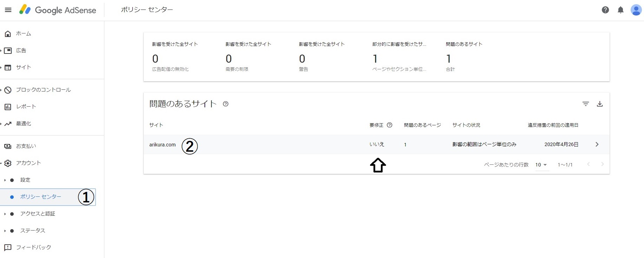Open the notifications bell
The width and height of the screenshot is (644, 258).
pos(620,10)
